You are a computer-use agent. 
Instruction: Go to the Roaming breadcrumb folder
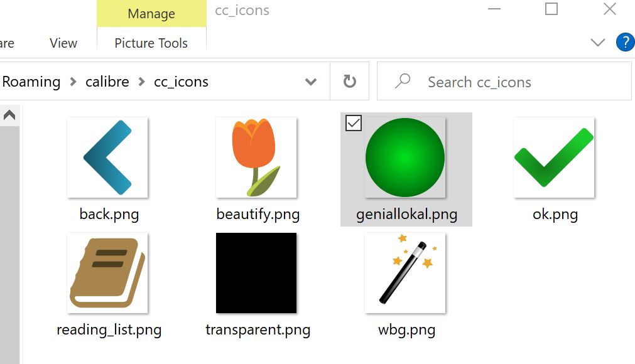click(31, 82)
